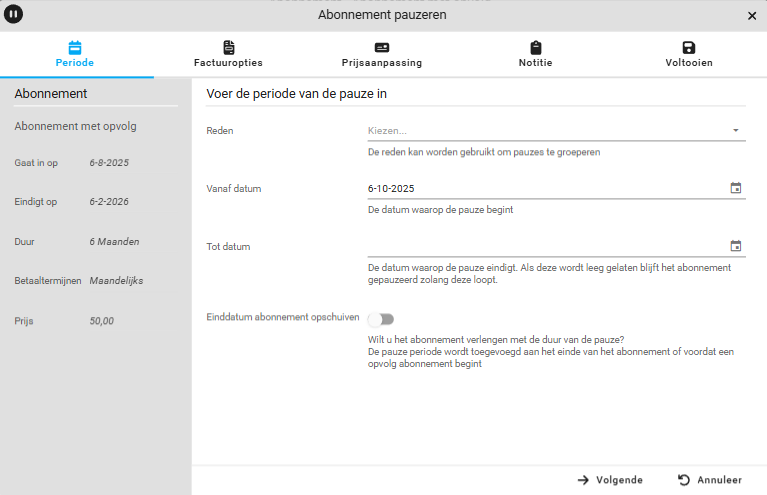This screenshot has height=495, width=767.
Task: Open the calendar picker for Tot datum
Action: pyautogui.click(x=735, y=246)
